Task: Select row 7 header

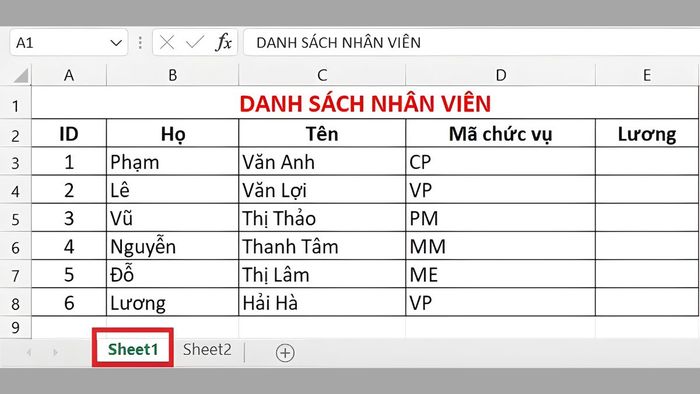Action: [x=16, y=274]
